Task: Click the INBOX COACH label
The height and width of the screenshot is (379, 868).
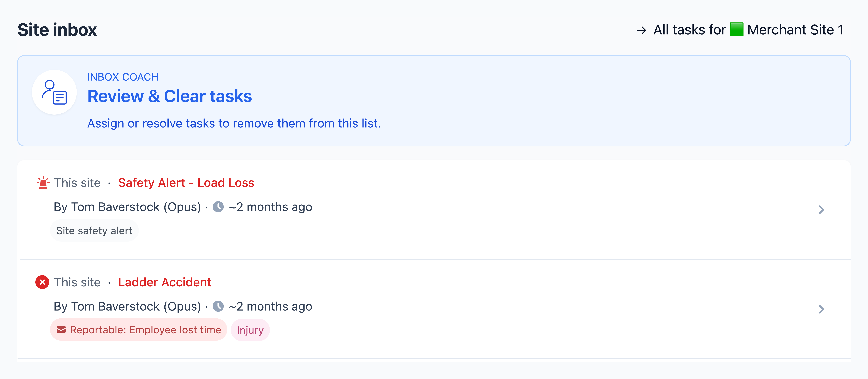Action: coord(123,77)
